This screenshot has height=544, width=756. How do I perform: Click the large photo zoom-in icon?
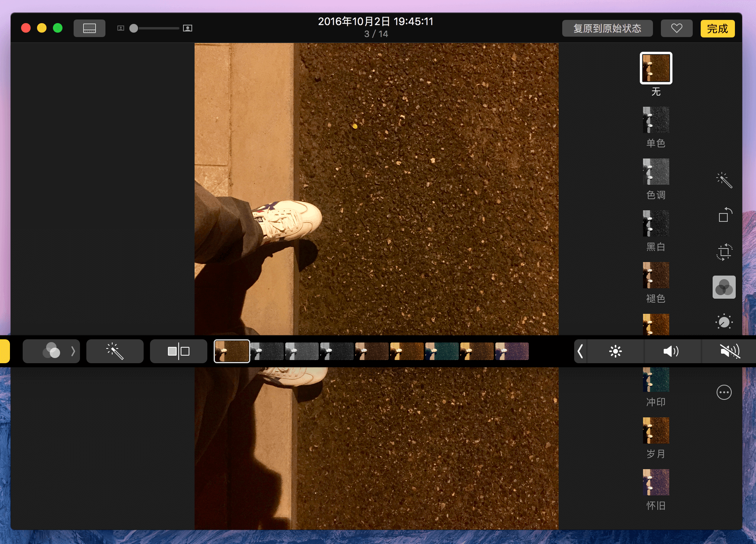tap(187, 28)
